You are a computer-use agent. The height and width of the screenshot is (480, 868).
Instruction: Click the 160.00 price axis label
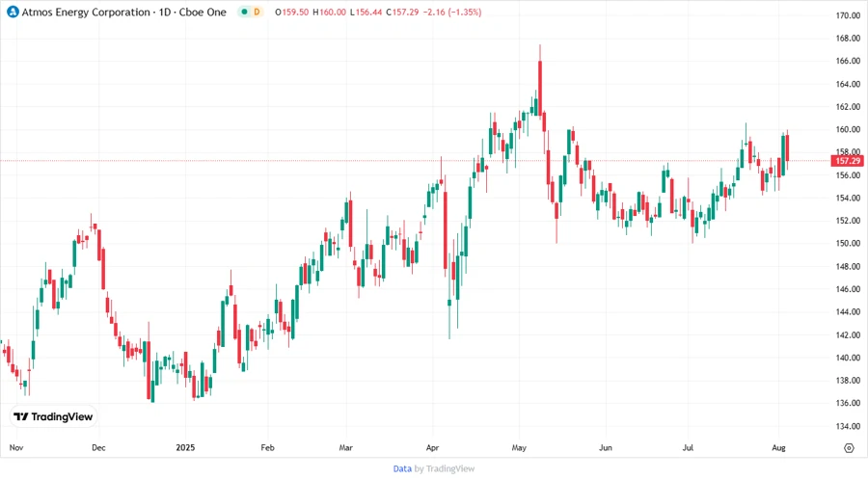(x=848, y=129)
